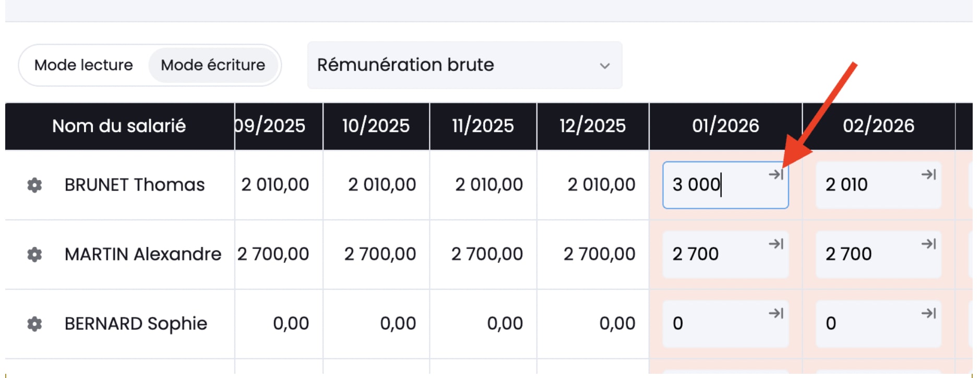
Task: Click the 02/2026 column header
Action: pos(878,126)
